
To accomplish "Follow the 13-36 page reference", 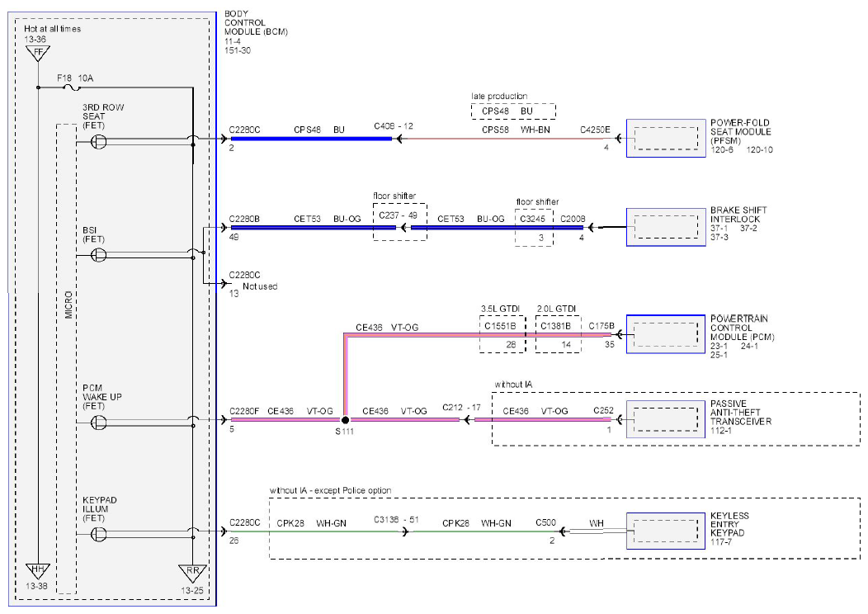I will [x=35, y=40].
